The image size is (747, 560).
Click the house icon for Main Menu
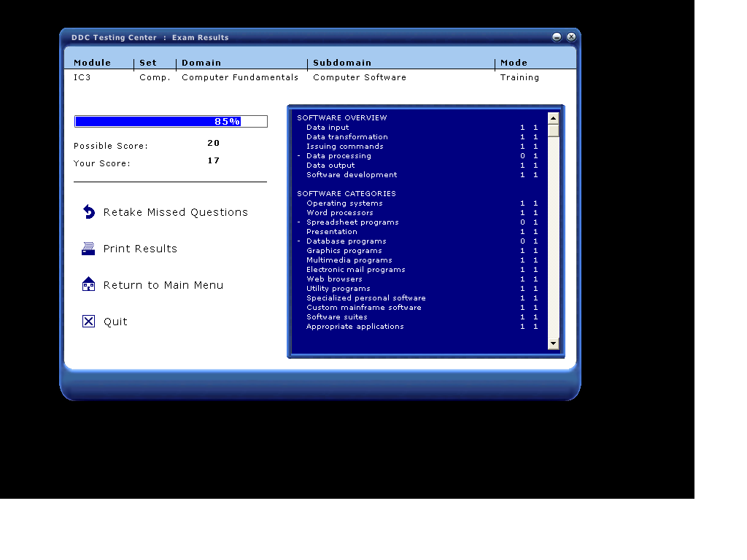88,284
